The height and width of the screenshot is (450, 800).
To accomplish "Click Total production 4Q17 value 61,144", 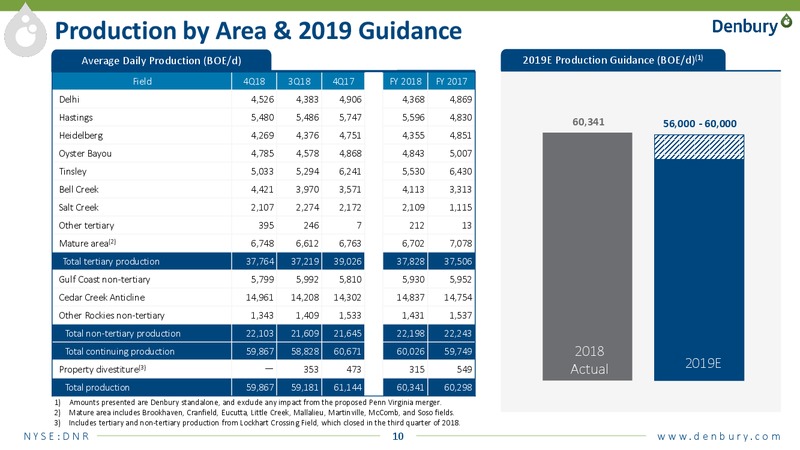I will click(x=347, y=387).
